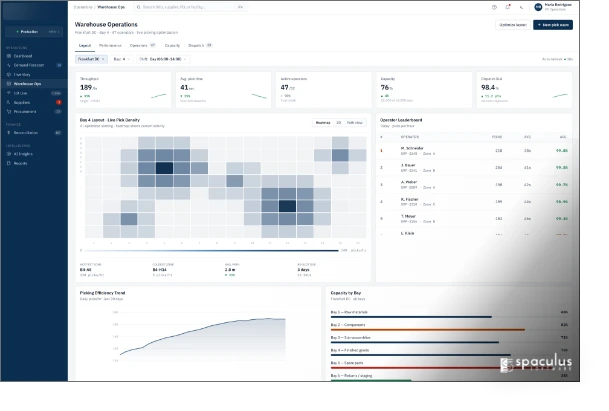Click the magnifier icon in the search bar
Screen dimensions: 609x411
tap(139, 7)
